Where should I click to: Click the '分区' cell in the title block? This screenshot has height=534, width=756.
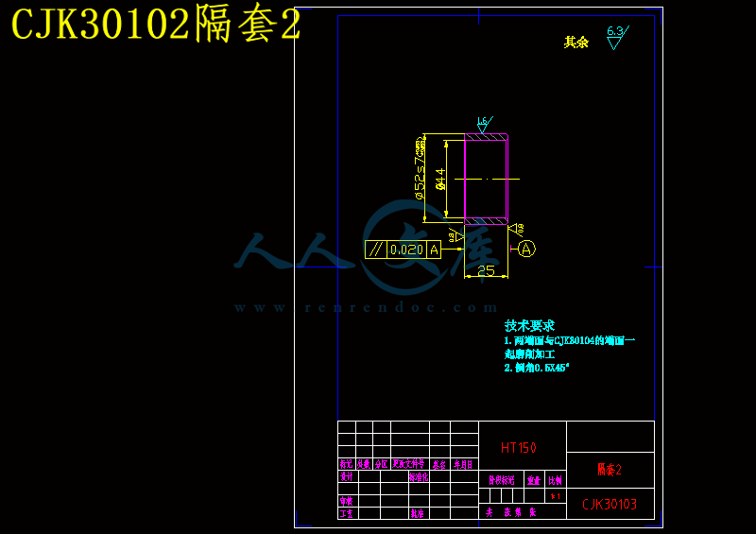tap(382, 464)
